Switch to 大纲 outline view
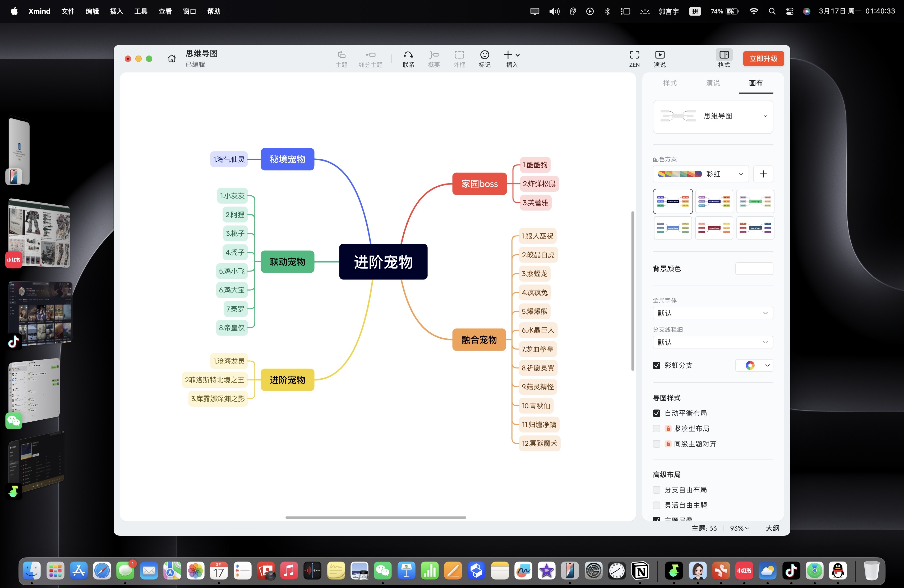This screenshot has height=588, width=904. (772, 528)
